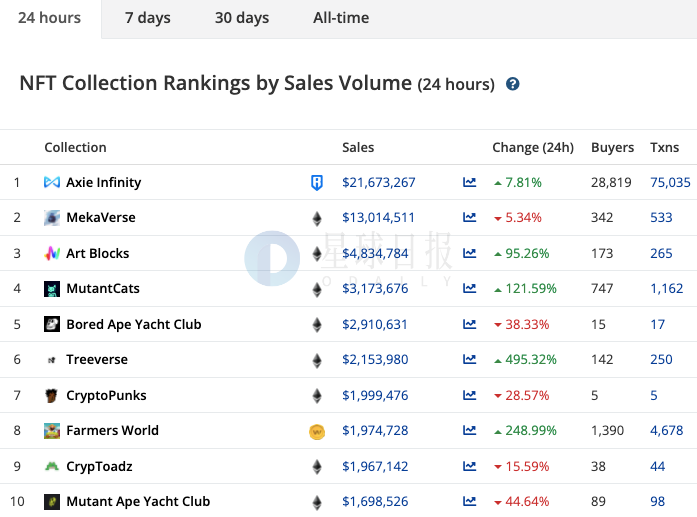Image resolution: width=697 pixels, height=517 pixels.
Task: Click MutantCats transactions count 1,162
Action: [x=667, y=289]
